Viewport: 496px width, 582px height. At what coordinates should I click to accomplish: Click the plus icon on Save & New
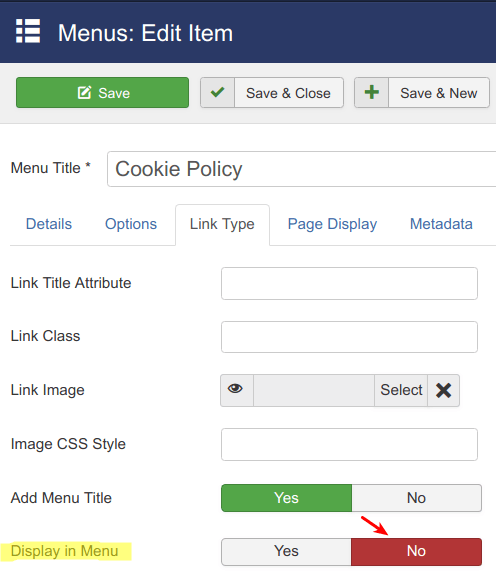[x=372, y=93]
